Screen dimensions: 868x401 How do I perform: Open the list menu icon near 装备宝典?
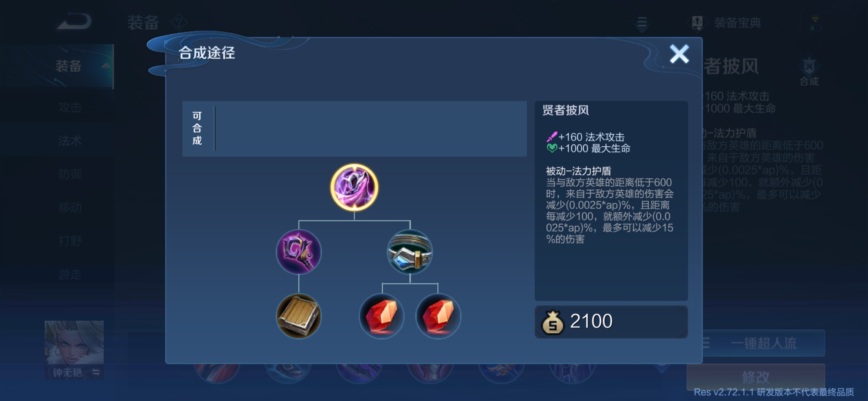point(642,22)
